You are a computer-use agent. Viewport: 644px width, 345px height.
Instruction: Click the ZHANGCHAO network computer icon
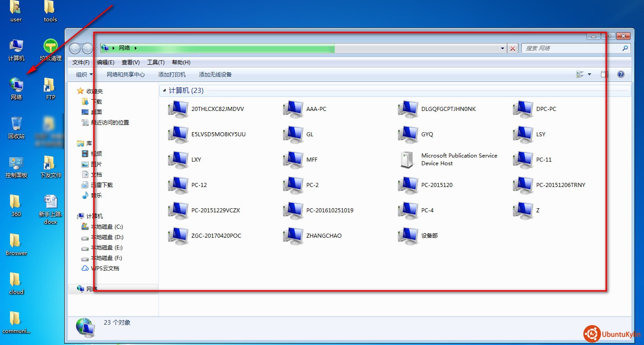pos(293,236)
